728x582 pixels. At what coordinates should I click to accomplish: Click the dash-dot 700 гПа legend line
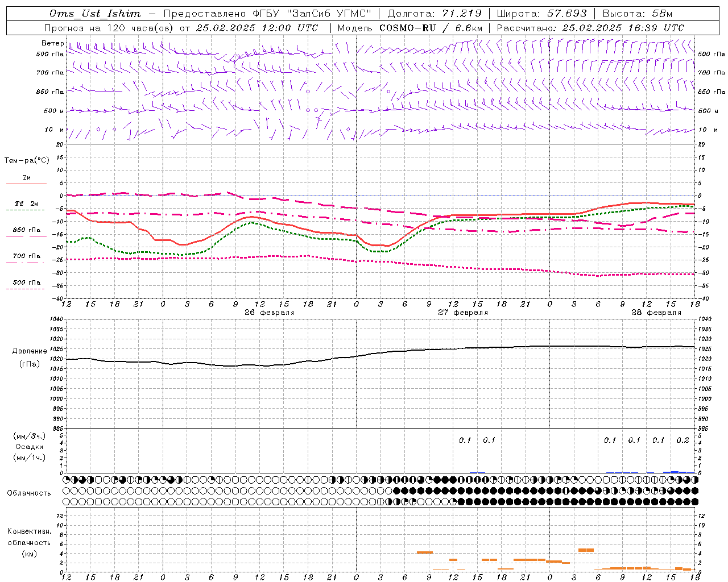[x=26, y=263]
